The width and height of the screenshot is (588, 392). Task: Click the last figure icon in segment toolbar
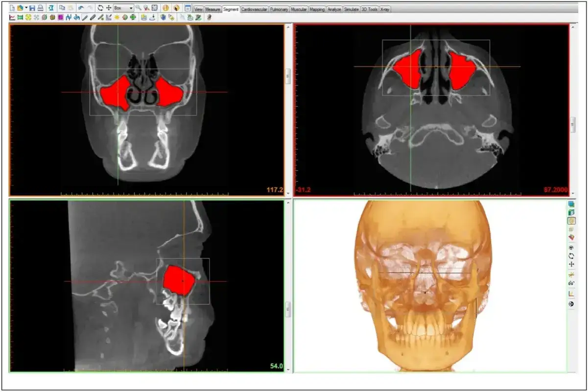(209, 17)
